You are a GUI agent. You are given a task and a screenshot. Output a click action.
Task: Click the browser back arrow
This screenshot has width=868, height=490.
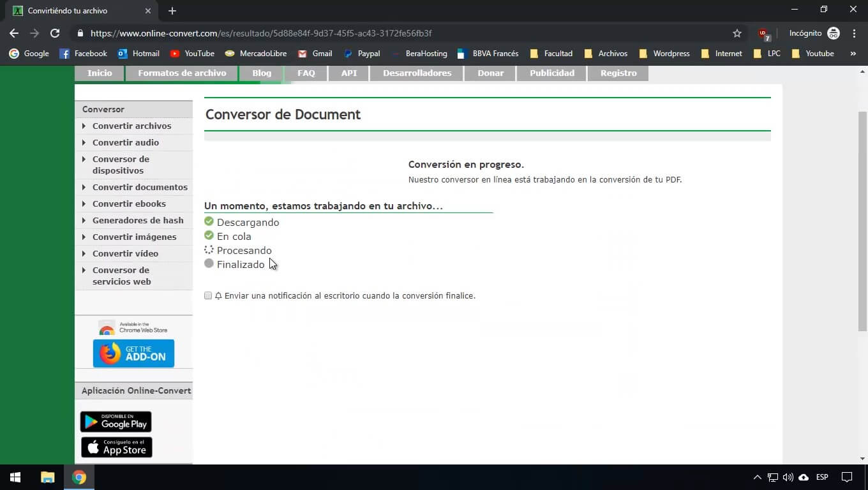[x=14, y=33]
